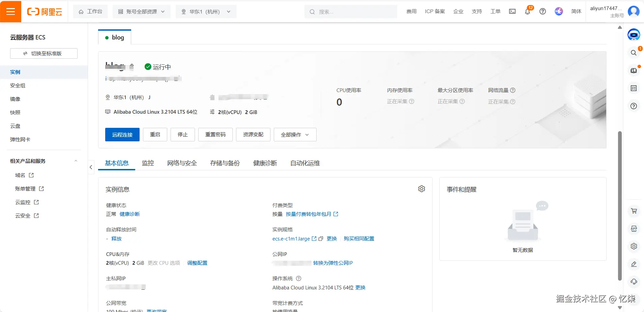
Task: Open the notification bell with badge 12
Action: point(528,11)
